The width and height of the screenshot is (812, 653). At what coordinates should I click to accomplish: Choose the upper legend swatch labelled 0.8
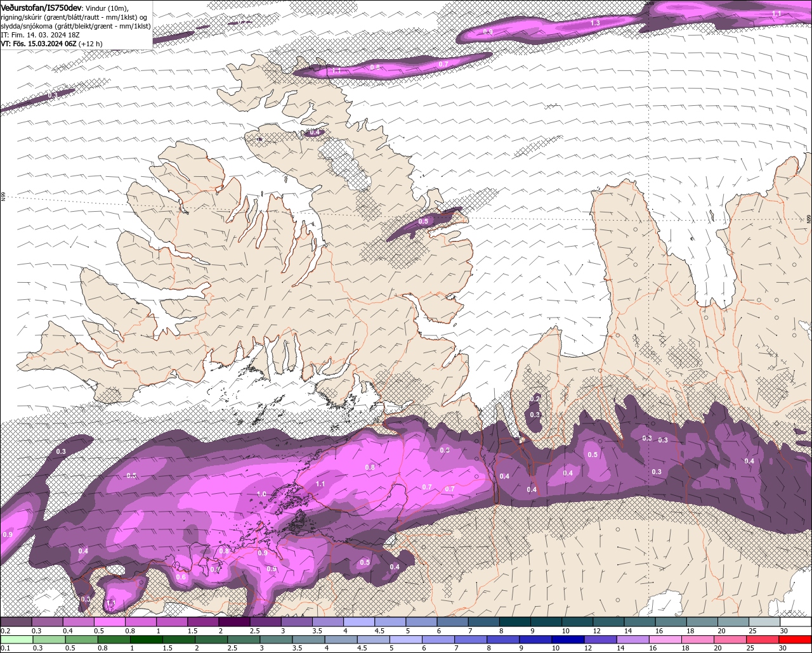[141, 622]
